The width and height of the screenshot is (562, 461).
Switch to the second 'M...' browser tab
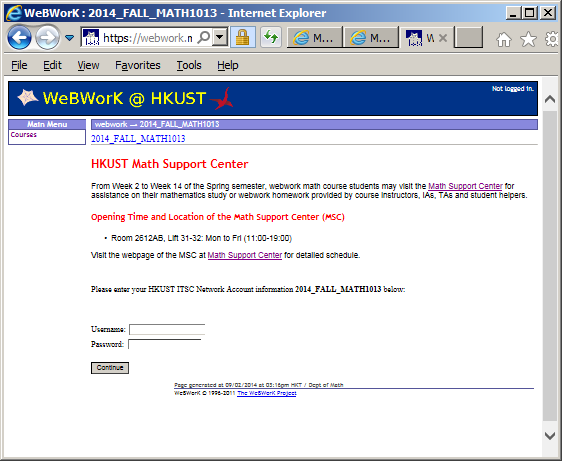point(371,37)
